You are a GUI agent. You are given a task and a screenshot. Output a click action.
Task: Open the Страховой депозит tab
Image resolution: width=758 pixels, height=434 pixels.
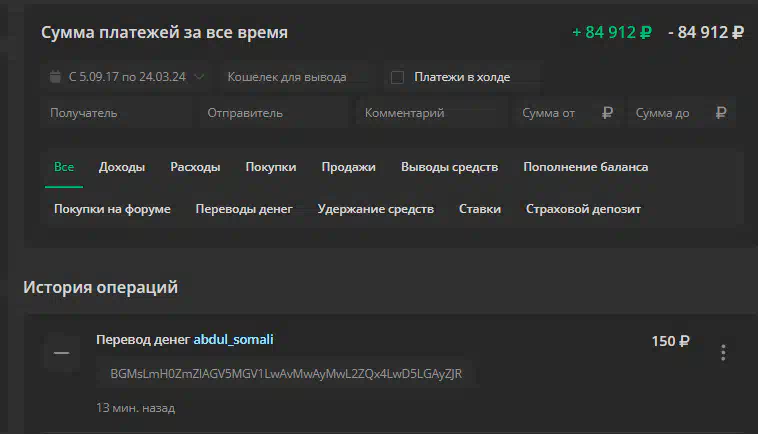coord(583,209)
